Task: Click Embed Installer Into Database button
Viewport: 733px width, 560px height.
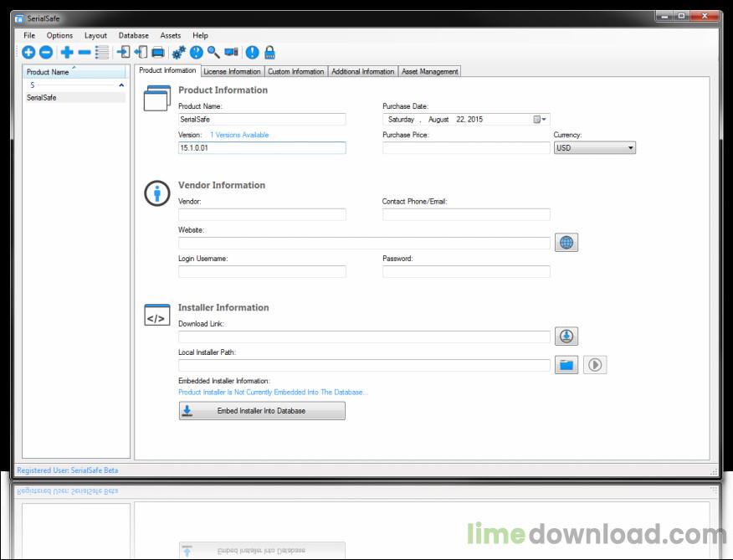Action: (x=261, y=411)
